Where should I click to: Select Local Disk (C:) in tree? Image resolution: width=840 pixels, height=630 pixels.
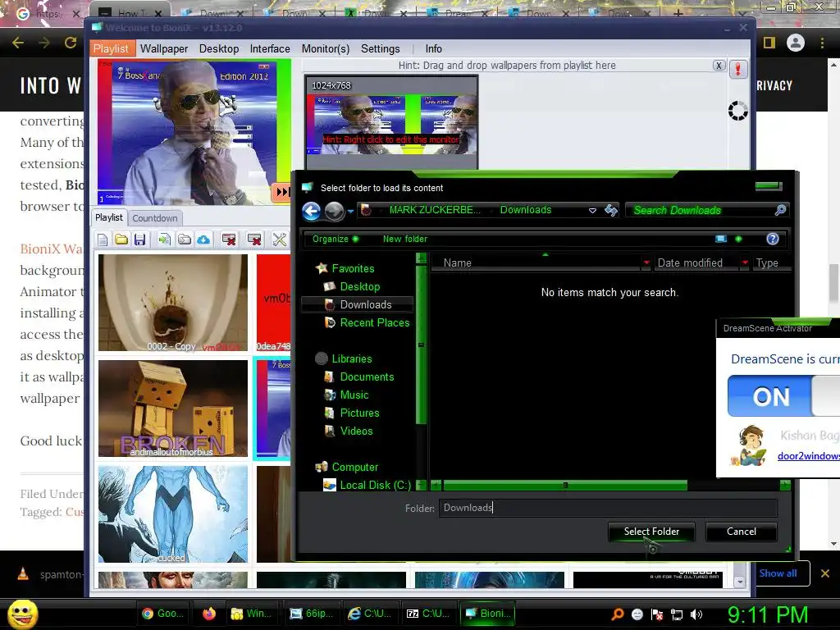(376, 485)
